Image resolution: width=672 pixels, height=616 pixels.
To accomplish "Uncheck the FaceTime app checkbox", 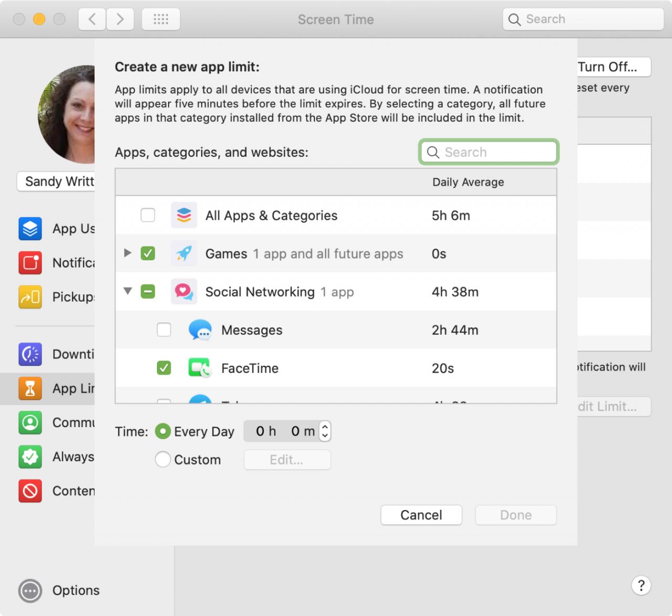I will point(164,368).
